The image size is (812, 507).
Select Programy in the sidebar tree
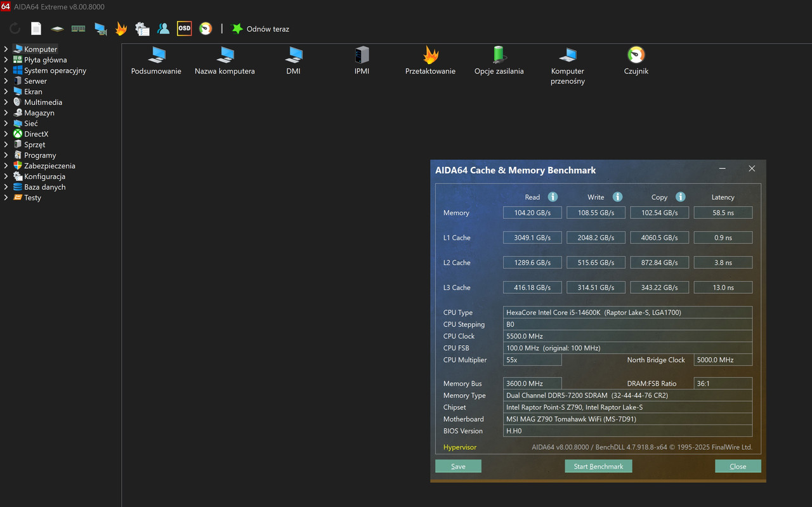40,155
